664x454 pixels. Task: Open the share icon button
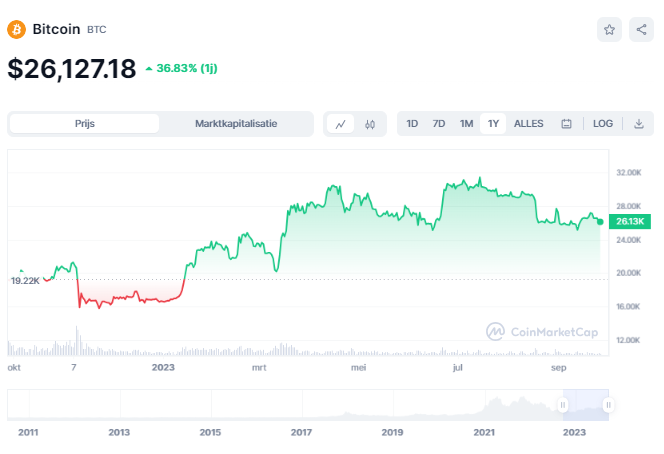(x=642, y=30)
